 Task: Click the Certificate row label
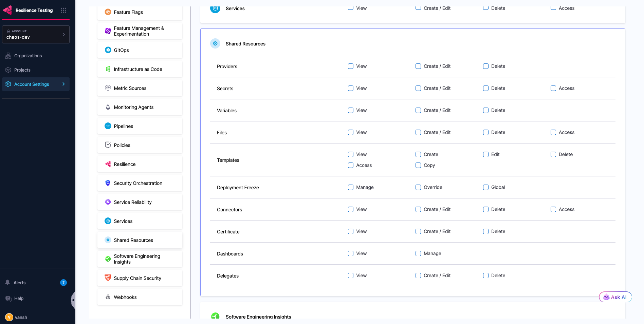tap(228, 232)
